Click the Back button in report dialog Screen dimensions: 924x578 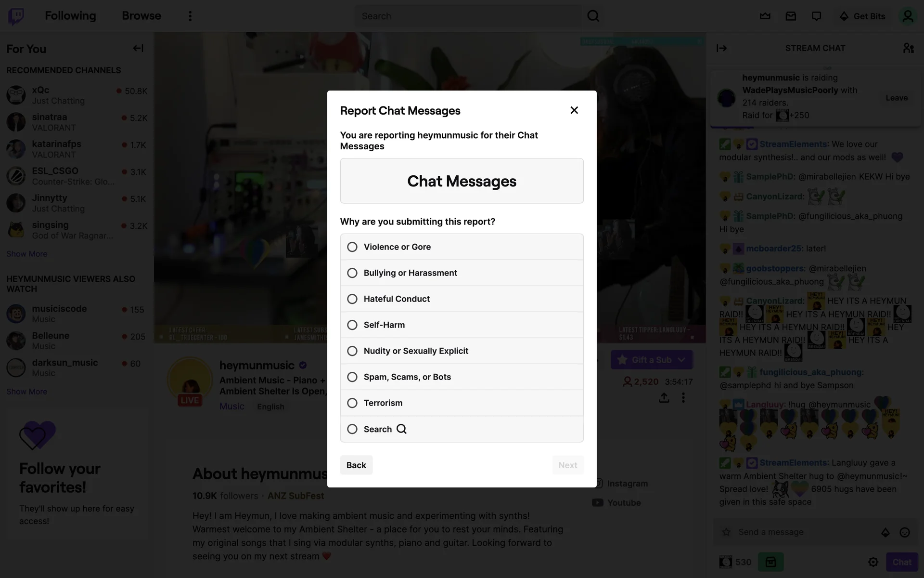click(356, 465)
